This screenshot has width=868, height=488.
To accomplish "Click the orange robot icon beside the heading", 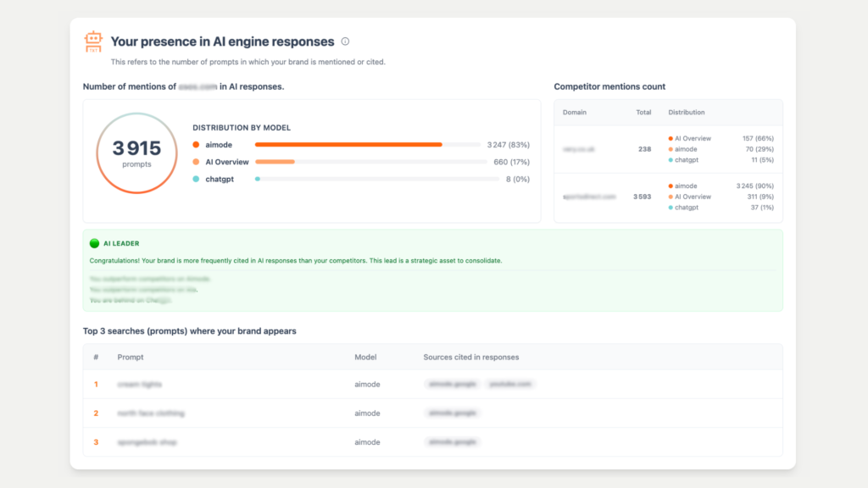I will (x=93, y=42).
